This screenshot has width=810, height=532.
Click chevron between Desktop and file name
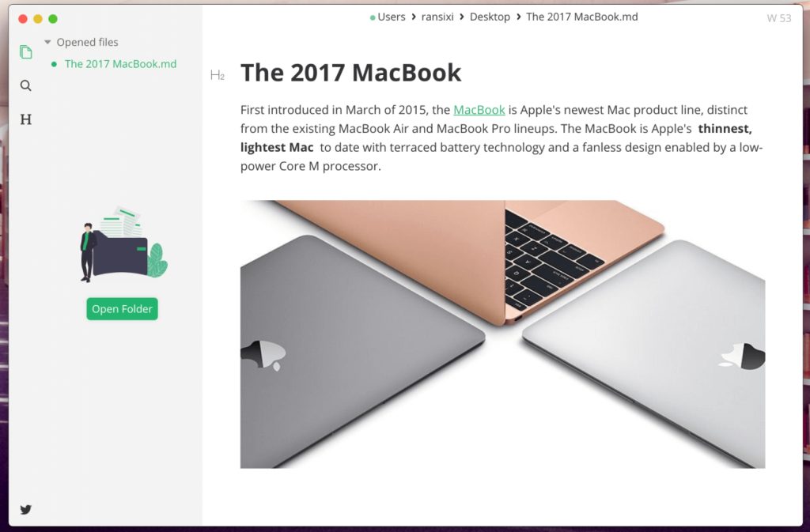[519, 17]
